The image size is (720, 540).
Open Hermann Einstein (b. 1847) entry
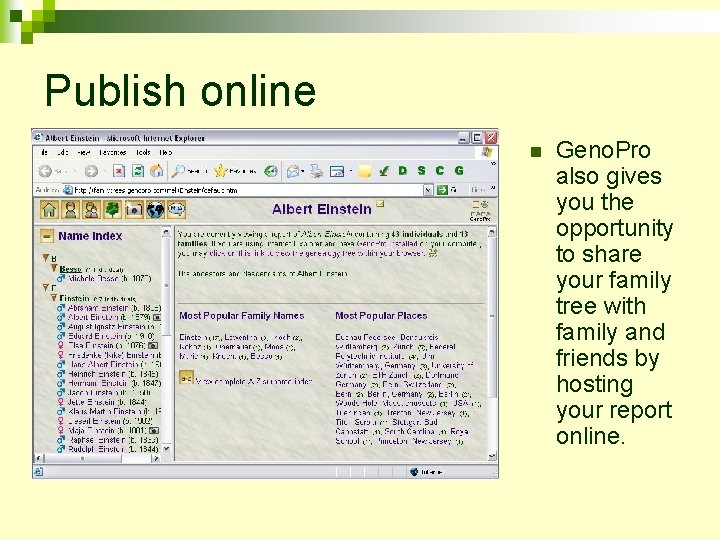114,383
